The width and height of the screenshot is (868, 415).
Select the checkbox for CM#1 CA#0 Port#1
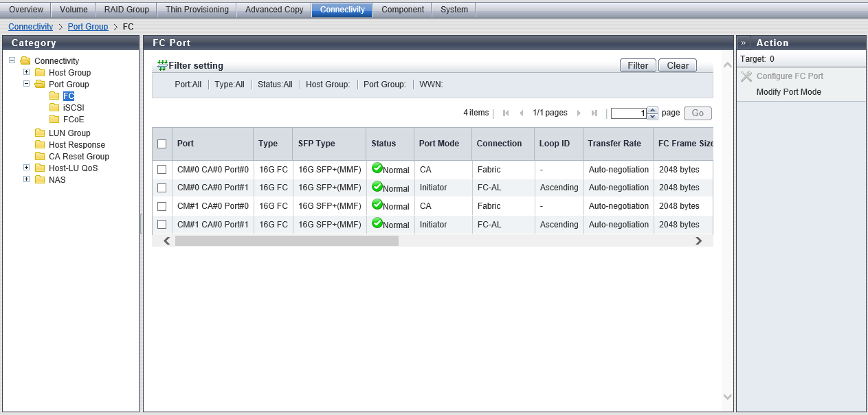162,224
